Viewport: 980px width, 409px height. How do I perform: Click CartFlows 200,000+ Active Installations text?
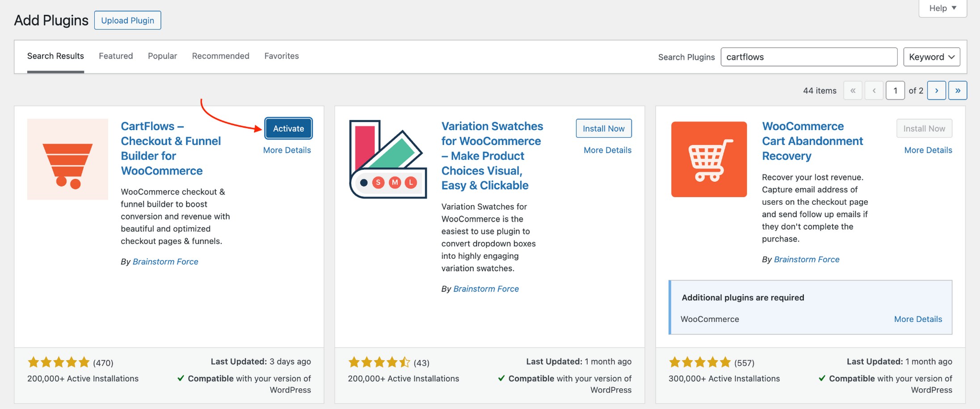coord(83,379)
